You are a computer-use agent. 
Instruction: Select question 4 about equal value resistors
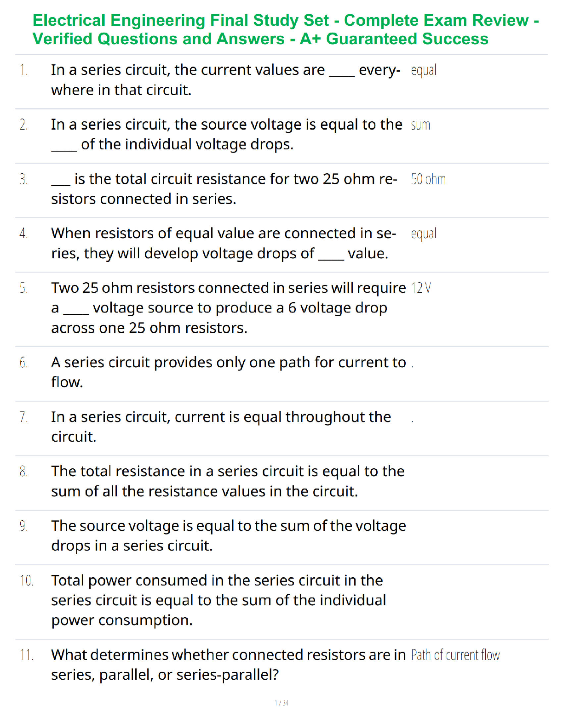click(x=224, y=244)
